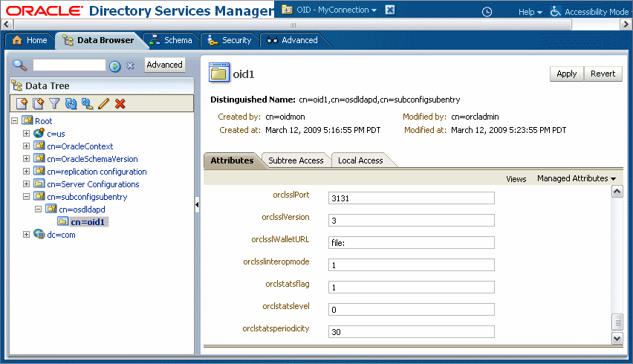The image size is (633, 364).
Task: Click scroll up arrow in attributes list
Action: pyautogui.click(x=617, y=191)
